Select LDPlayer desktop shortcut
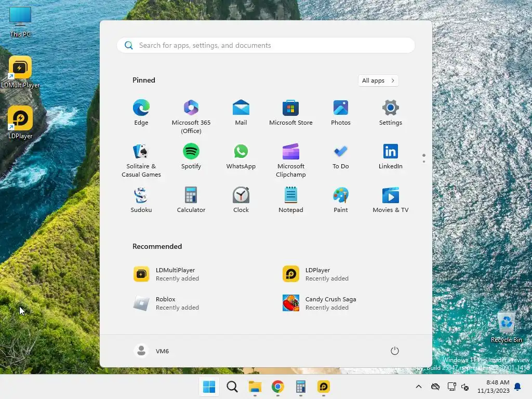This screenshot has height=399, width=532. click(20, 123)
